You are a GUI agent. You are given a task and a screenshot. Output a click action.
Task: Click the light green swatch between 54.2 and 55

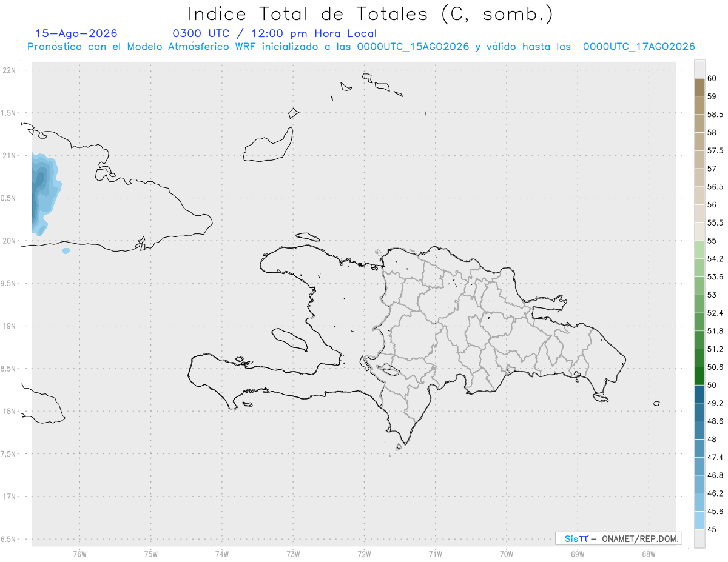pyautogui.click(x=699, y=250)
